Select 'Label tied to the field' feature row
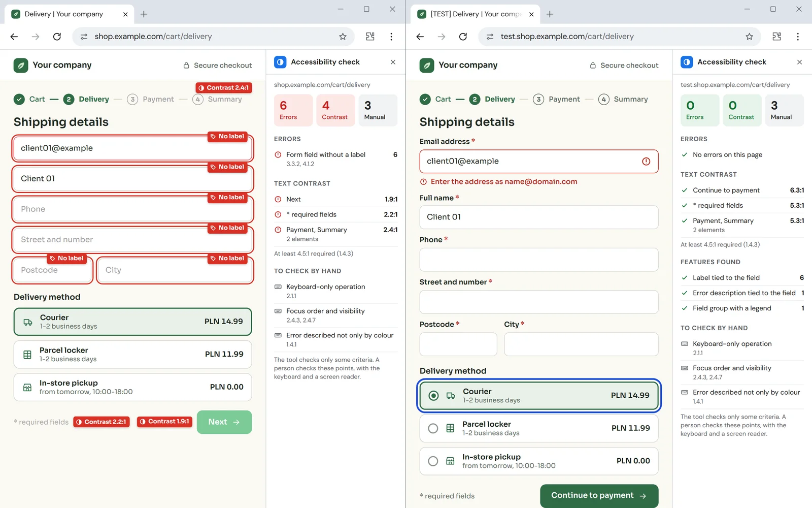Image resolution: width=812 pixels, height=508 pixels. [742, 278]
